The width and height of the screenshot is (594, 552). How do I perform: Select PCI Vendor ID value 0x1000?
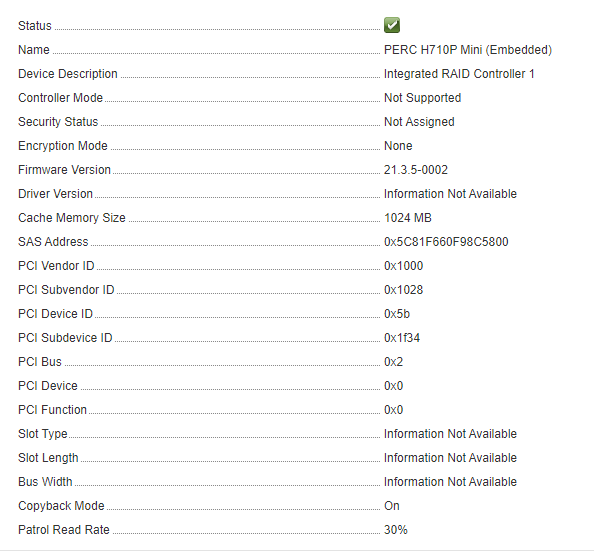[403, 266]
